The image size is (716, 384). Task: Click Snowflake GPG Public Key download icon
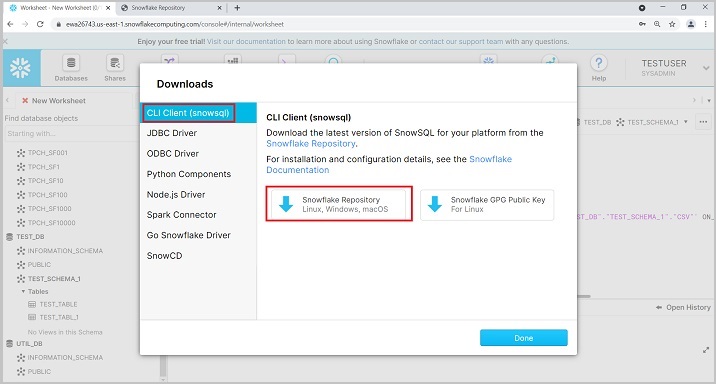pos(435,204)
